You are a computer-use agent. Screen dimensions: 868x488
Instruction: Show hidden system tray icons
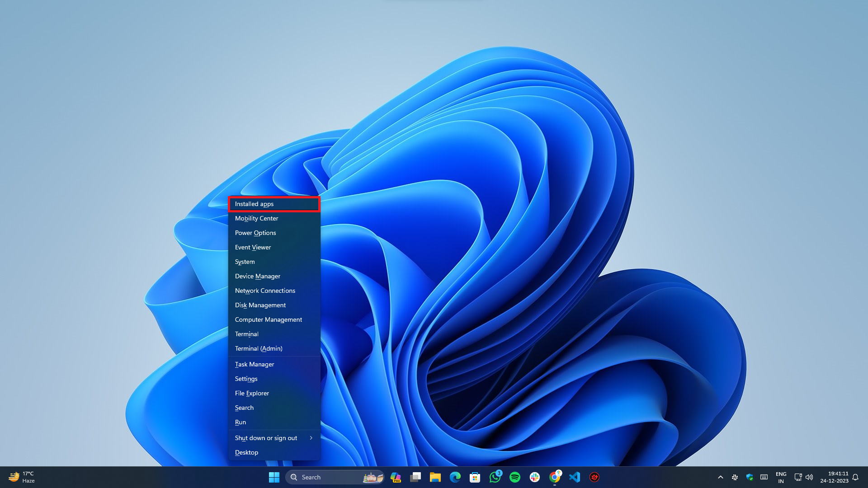(721, 477)
